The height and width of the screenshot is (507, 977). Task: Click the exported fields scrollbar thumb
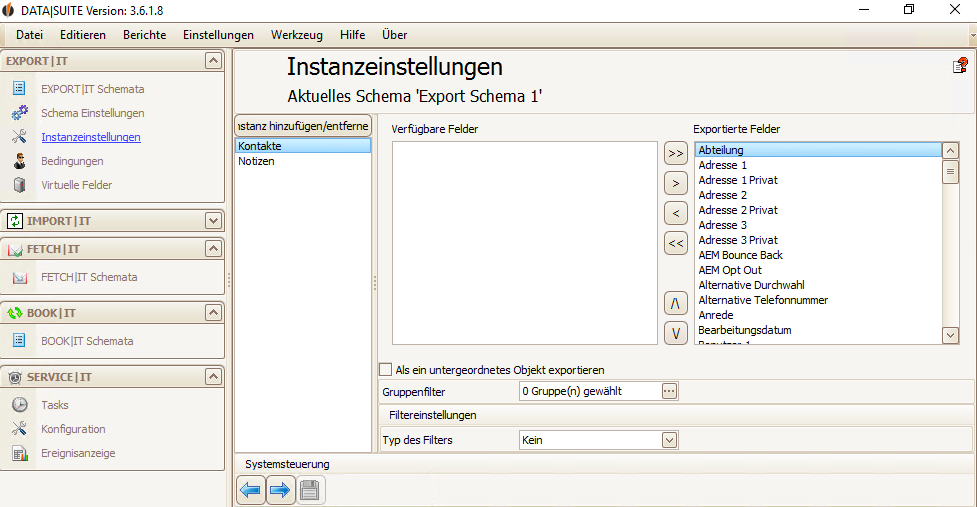(x=950, y=171)
